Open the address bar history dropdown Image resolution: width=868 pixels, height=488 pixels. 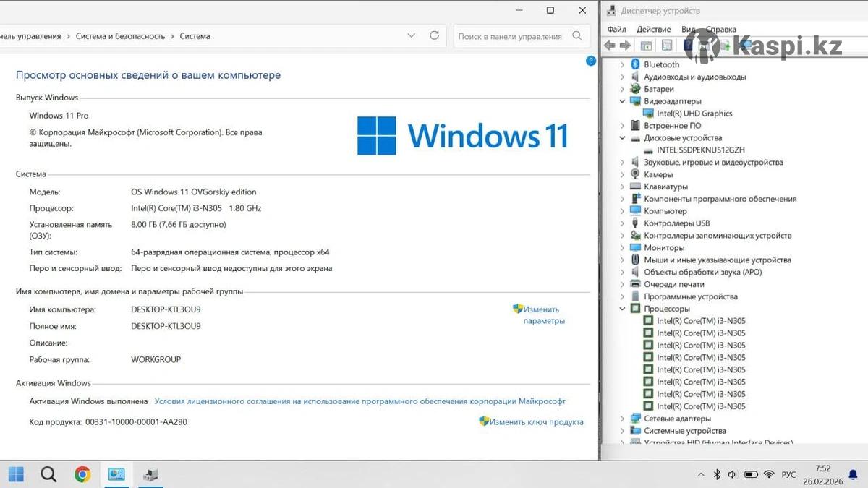click(412, 35)
